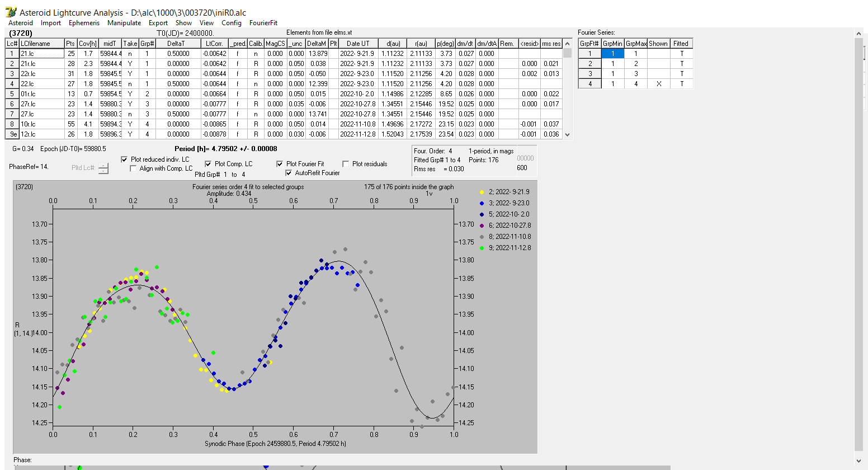Click Fourier series row header 3

(589, 74)
